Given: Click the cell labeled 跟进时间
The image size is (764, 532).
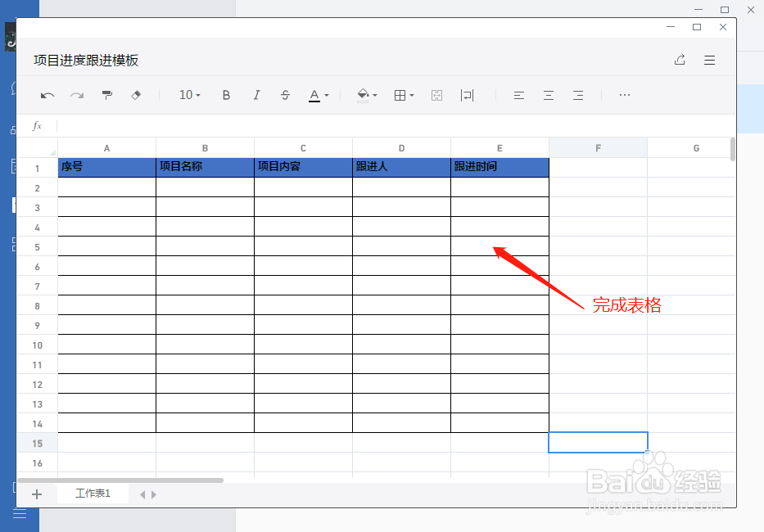Looking at the screenshot, I should [500, 167].
